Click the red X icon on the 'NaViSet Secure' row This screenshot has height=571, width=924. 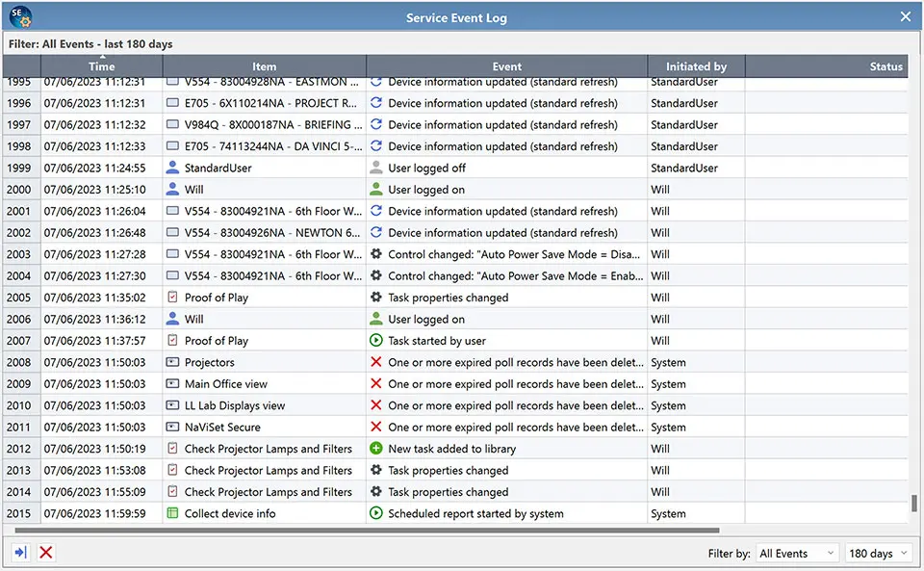pos(376,427)
